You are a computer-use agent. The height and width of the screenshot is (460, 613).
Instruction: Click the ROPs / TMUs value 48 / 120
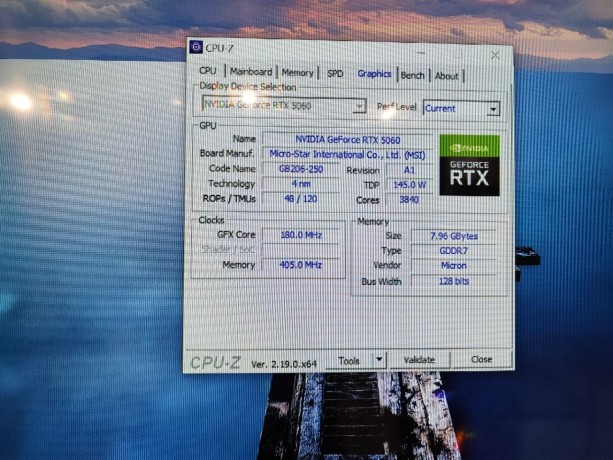click(301, 199)
